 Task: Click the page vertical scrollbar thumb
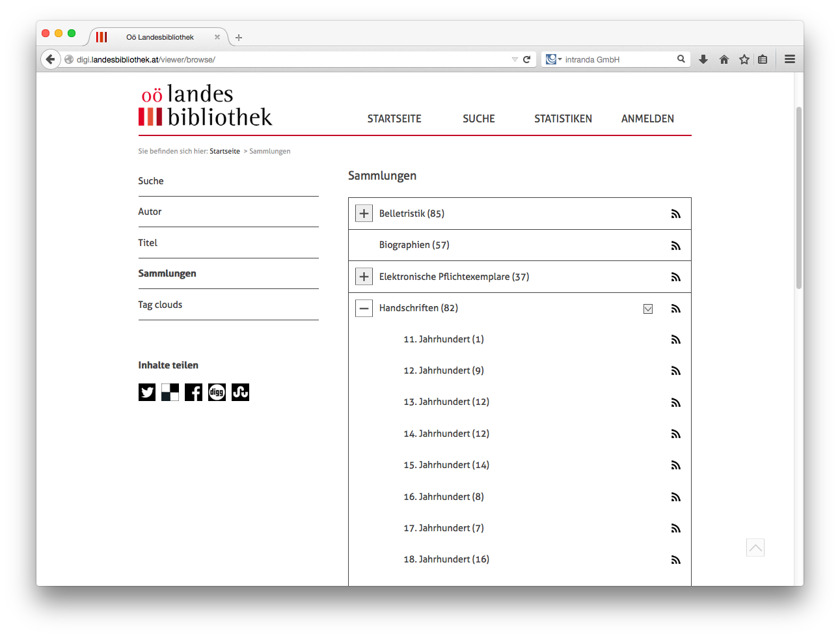(x=799, y=197)
